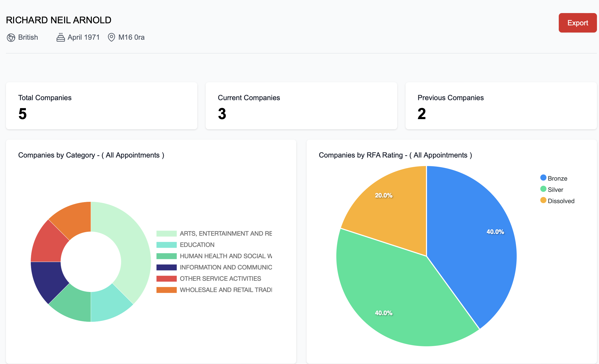Click the OTHER SERVICE ACTIVITIES legend label

[x=220, y=279]
